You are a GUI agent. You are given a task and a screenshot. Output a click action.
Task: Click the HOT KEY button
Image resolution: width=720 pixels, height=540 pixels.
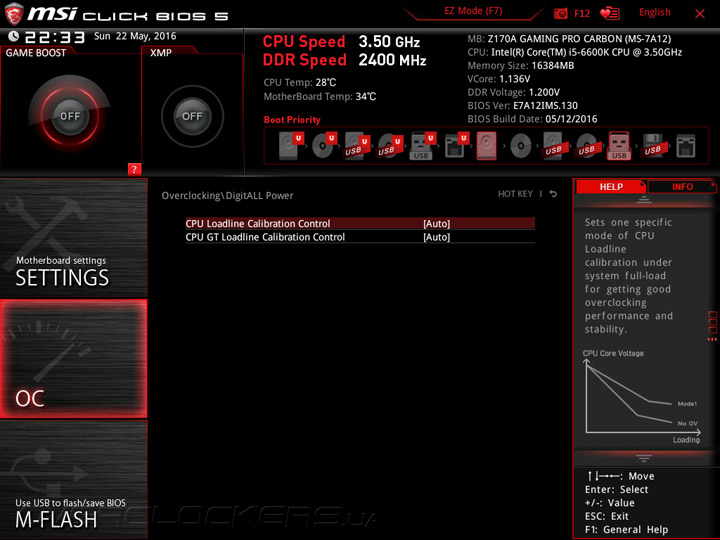[515, 194]
